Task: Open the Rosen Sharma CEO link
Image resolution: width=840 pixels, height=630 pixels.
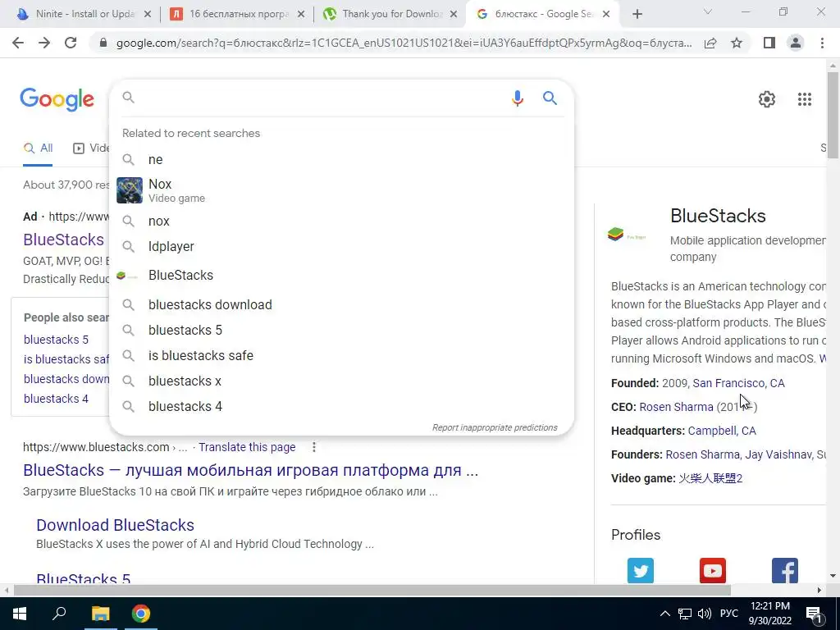Action: [x=676, y=407]
